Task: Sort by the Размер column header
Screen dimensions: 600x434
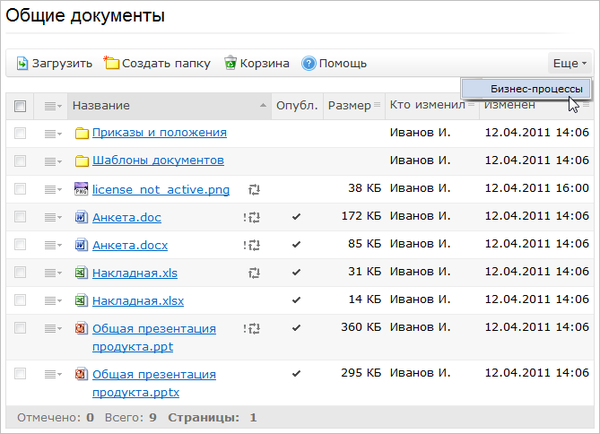Action: point(349,106)
